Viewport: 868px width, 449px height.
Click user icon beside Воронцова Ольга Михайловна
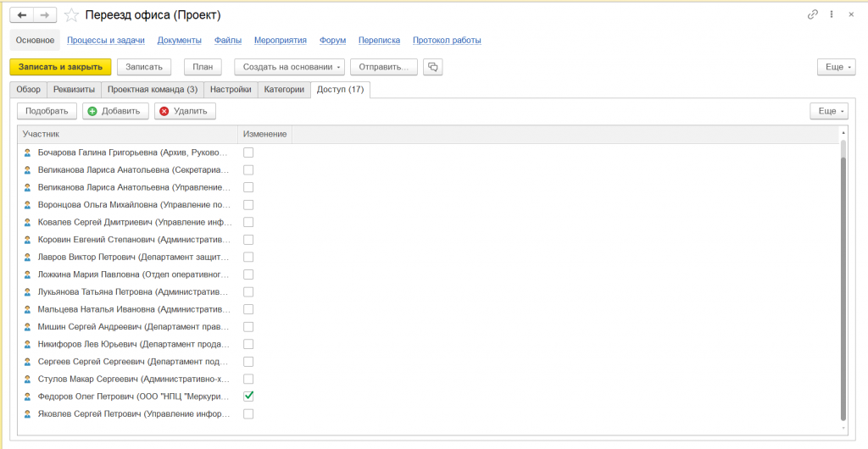(27, 205)
